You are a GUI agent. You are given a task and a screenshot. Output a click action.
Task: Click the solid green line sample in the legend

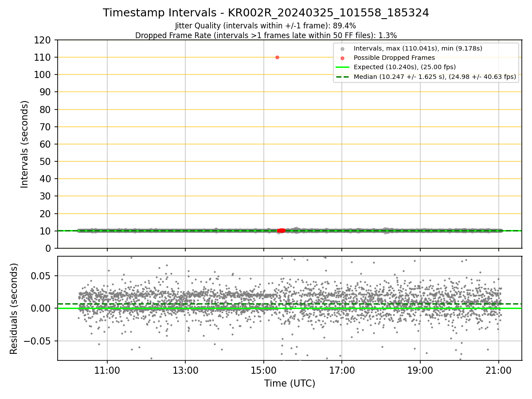coord(342,67)
